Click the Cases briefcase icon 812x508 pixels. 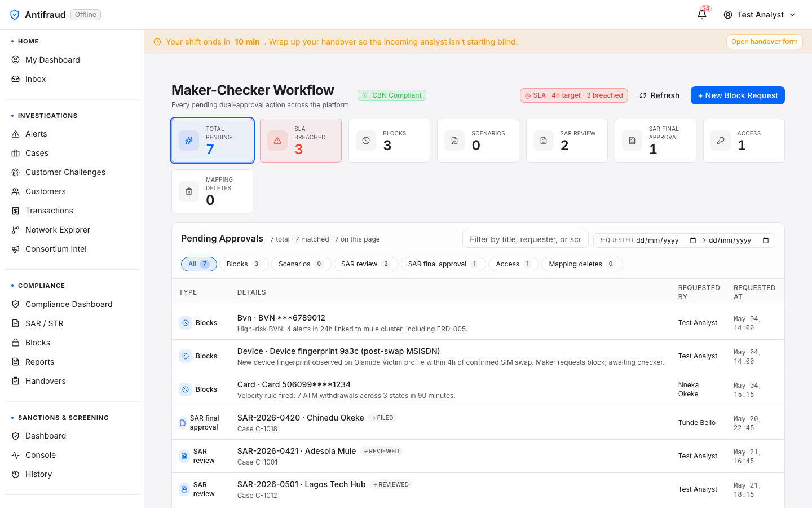16,153
